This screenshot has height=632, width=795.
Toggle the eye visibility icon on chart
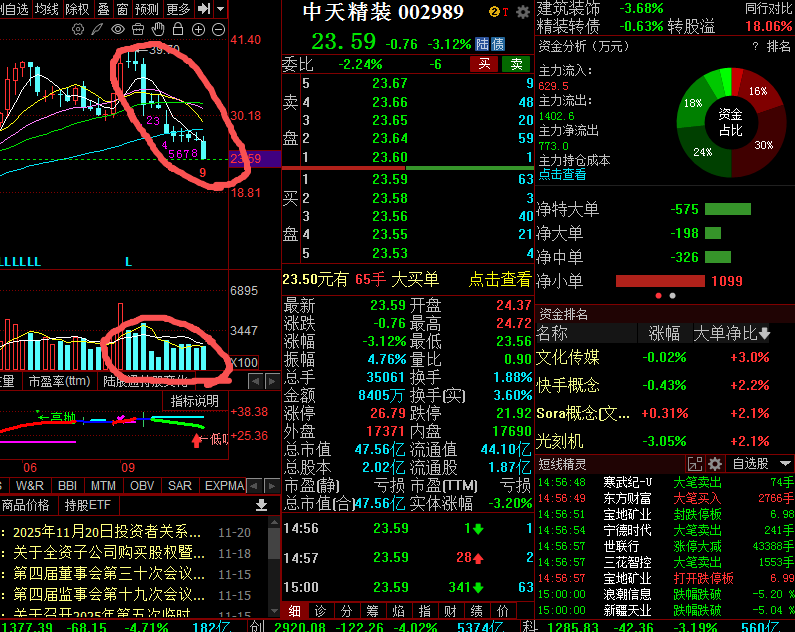point(118,29)
